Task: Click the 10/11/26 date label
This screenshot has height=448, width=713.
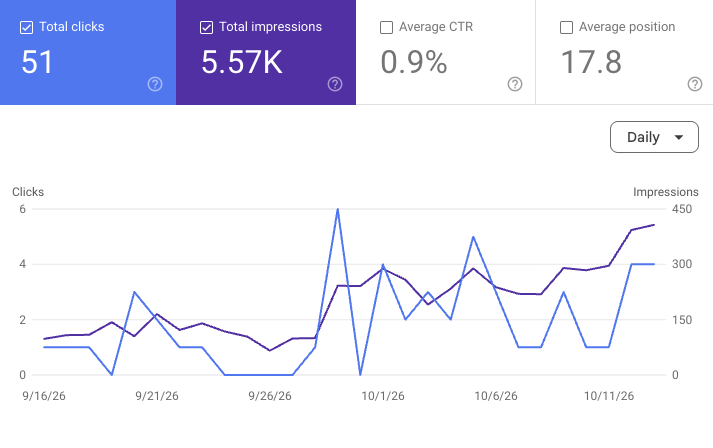Action: pos(609,396)
